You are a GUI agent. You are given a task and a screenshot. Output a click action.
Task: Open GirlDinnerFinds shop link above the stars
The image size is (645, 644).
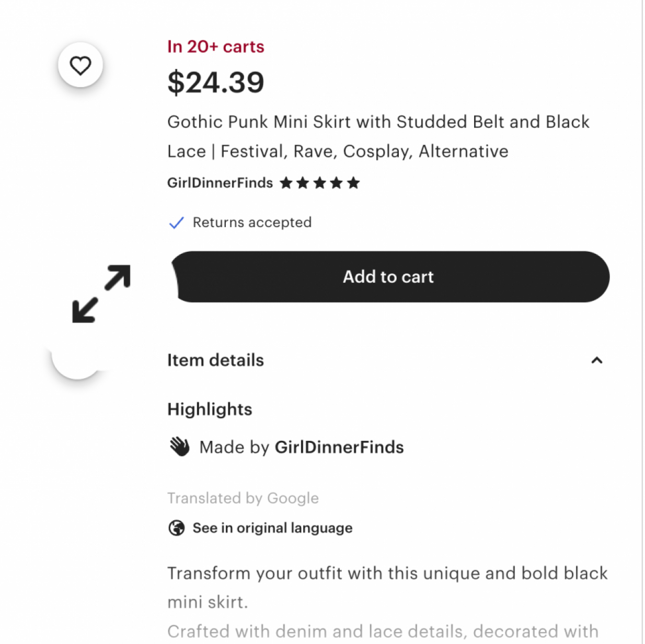tap(220, 183)
